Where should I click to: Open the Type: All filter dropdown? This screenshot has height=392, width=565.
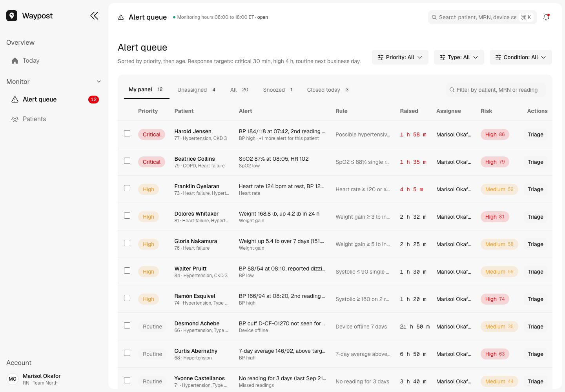[x=459, y=57]
